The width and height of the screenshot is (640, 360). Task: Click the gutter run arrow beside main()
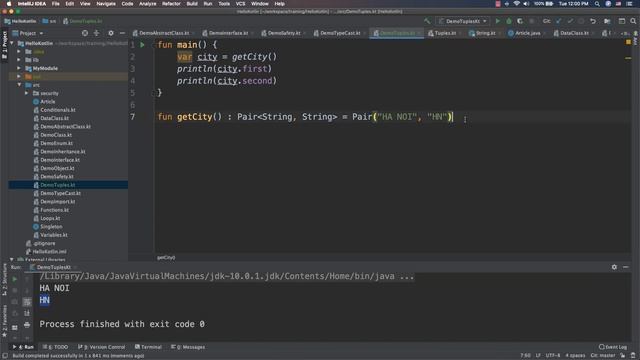click(x=142, y=45)
